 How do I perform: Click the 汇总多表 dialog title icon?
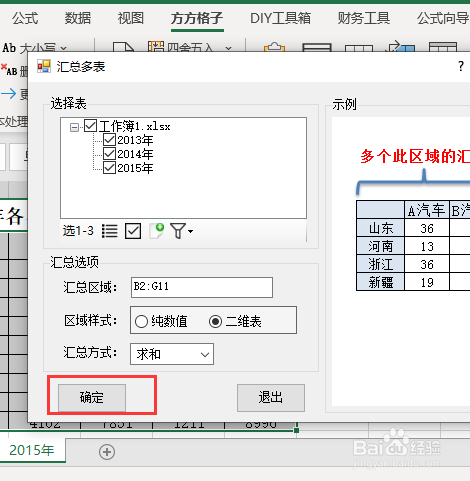44,66
